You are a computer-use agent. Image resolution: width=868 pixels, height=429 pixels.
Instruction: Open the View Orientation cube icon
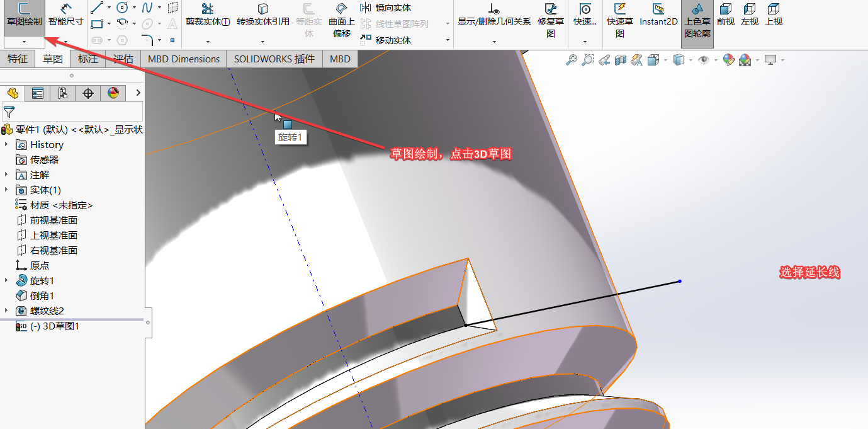coord(653,60)
